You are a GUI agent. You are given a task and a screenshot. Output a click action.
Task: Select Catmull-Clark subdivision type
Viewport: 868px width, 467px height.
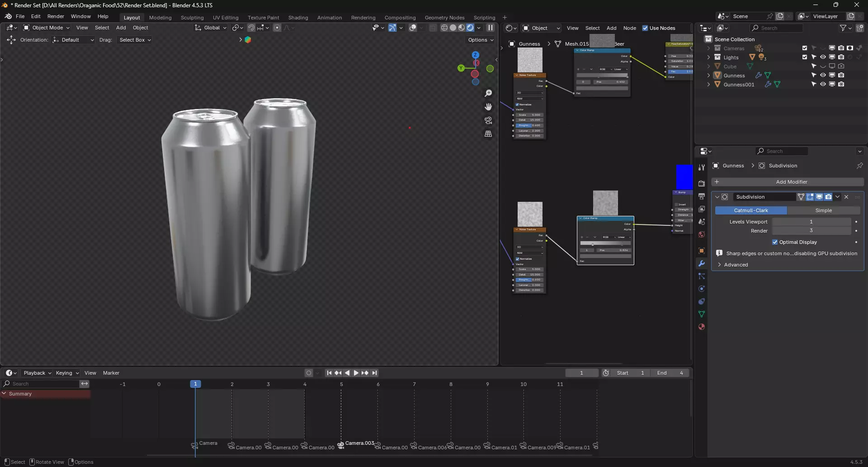pyautogui.click(x=751, y=210)
